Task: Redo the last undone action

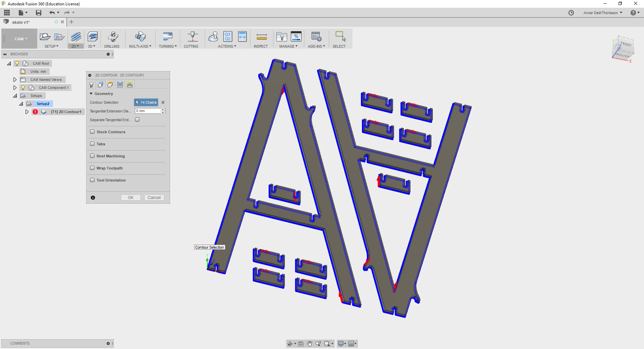Action: tap(67, 13)
